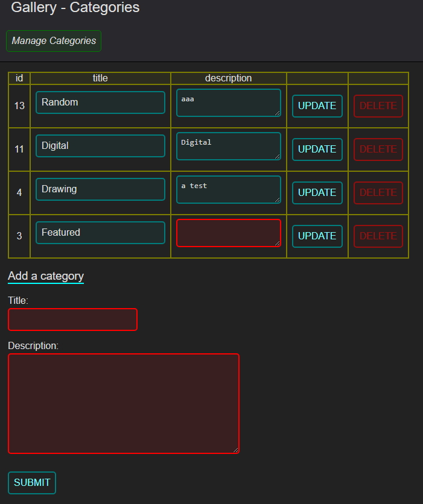Delete the Random category
Viewport: 423px width, 504px height.
(x=378, y=106)
